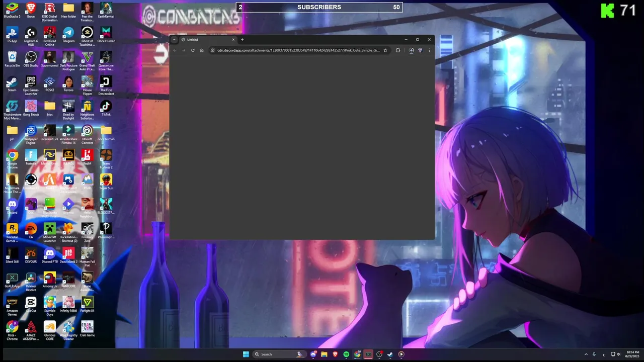Image resolution: width=644 pixels, height=362 pixels.
Task: Go to the browser home page
Action: coord(202,50)
